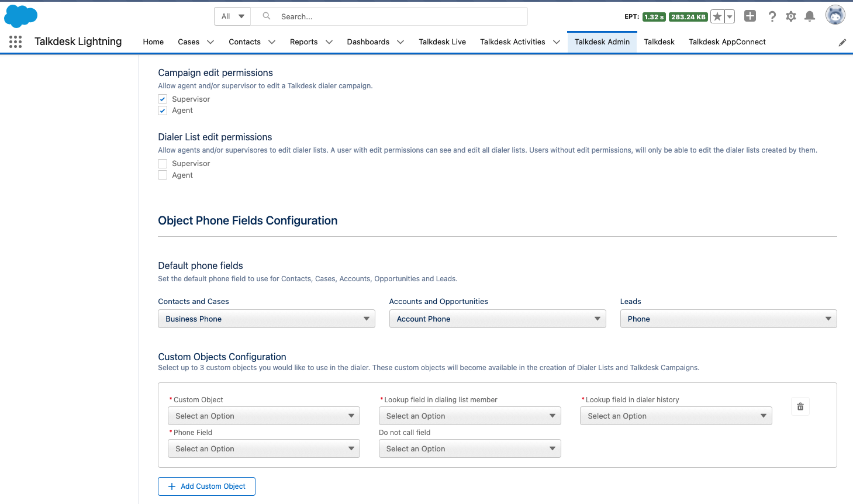Favorite this page with the star icon

coord(717,16)
